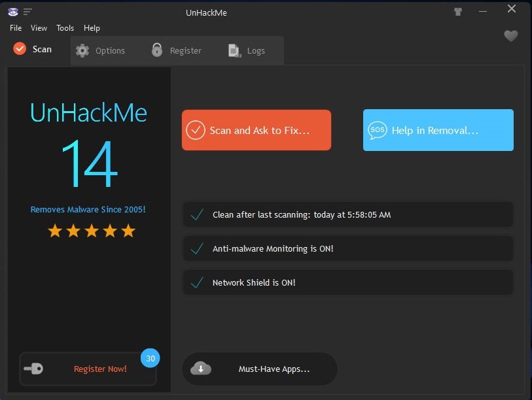This screenshot has height=400, width=532.
Task: Click the cloud download icon
Action: point(200,369)
